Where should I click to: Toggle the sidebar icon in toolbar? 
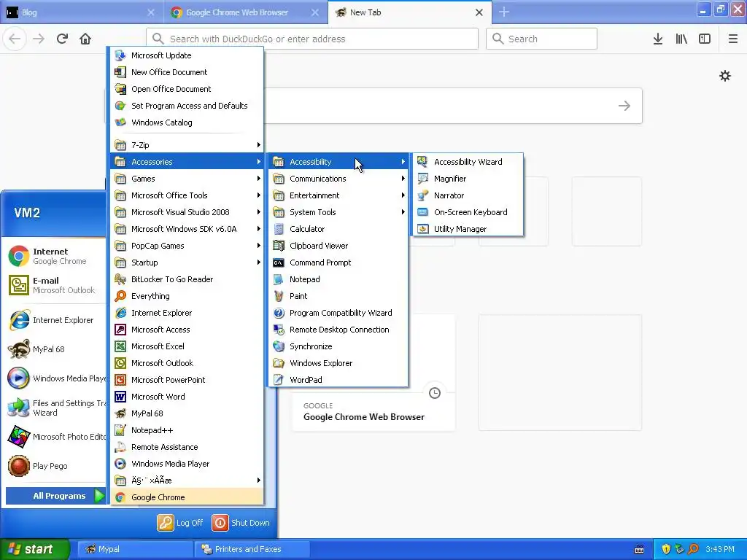pyautogui.click(x=705, y=39)
